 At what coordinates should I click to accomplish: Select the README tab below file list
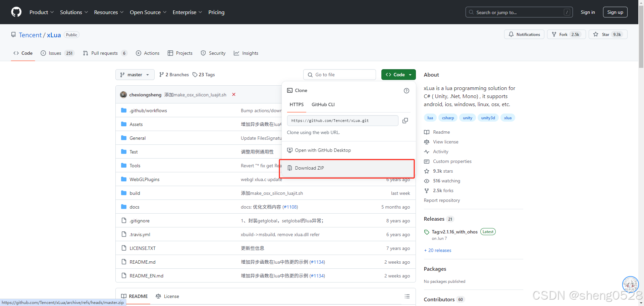point(135,296)
